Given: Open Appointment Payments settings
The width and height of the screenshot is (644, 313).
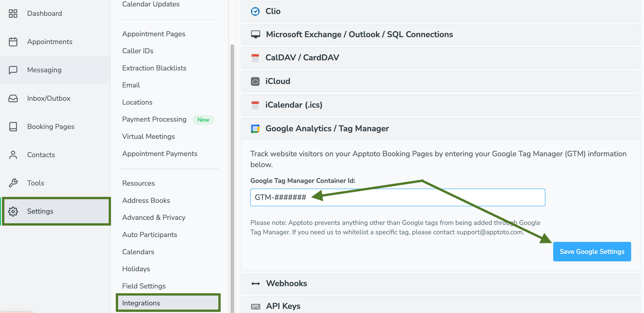Looking at the screenshot, I should (x=160, y=154).
